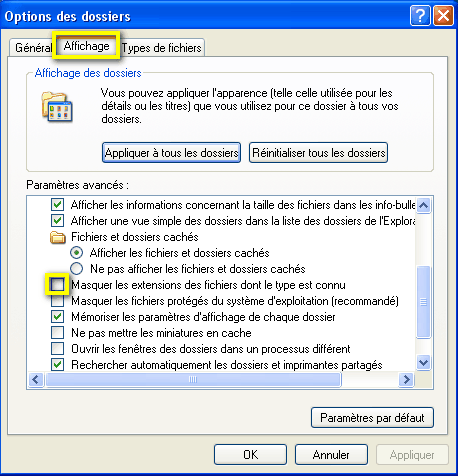
Task: Uncheck Mémoriser les paramètres d'affichage
Action: click(57, 317)
